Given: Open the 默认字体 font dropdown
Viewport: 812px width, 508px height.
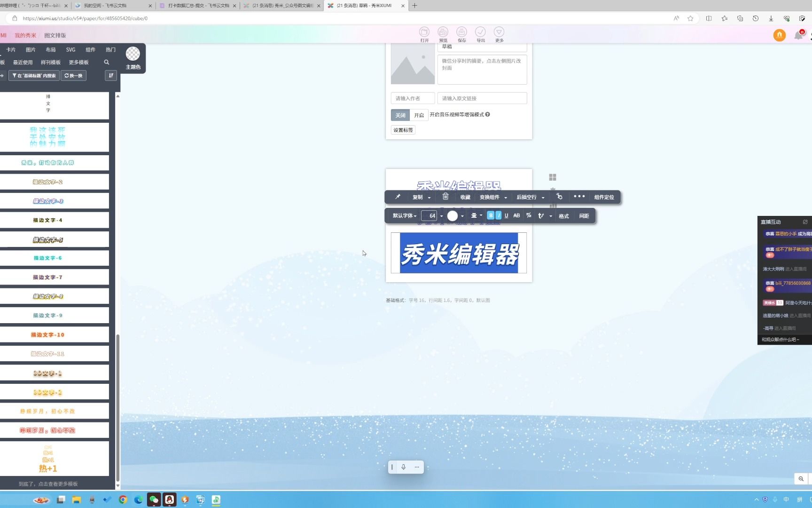Looking at the screenshot, I should [x=405, y=215].
